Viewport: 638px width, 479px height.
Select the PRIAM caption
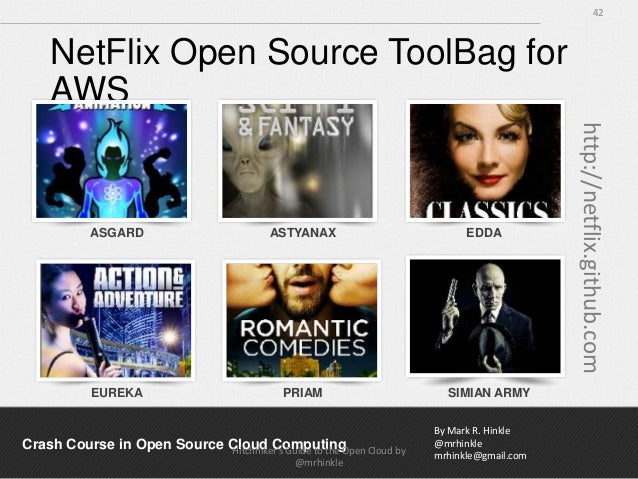click(x=303, y=393)
